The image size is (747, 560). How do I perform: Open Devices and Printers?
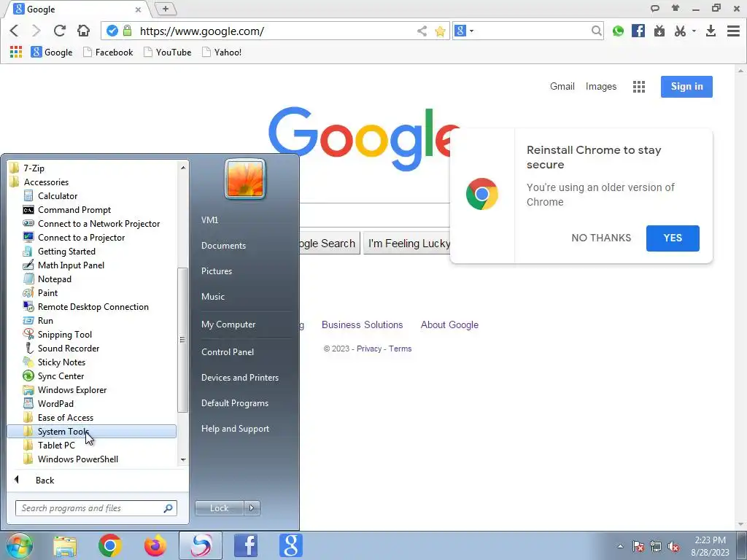tap(239, 378)
